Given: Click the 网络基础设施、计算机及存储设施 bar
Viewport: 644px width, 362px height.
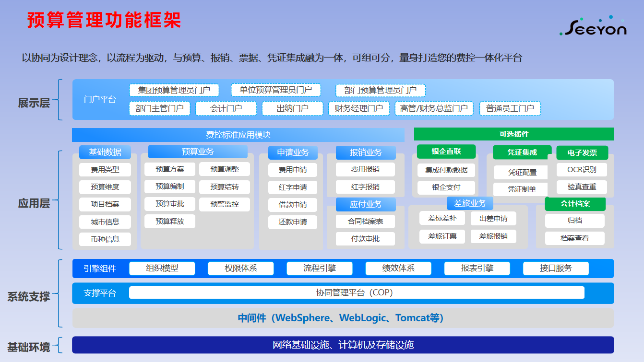Looking at the screenshot, I should click(x=343, y=345).
